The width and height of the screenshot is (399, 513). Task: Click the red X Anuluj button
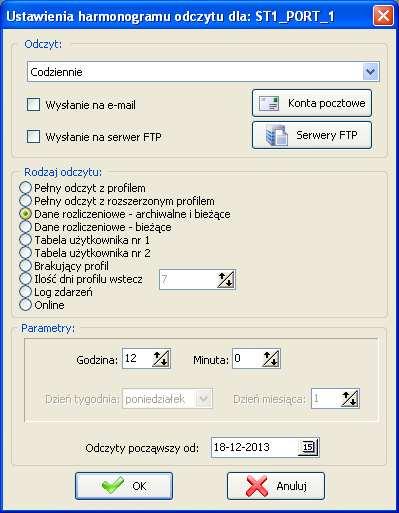pyautogui.click(x=276, y=486)
